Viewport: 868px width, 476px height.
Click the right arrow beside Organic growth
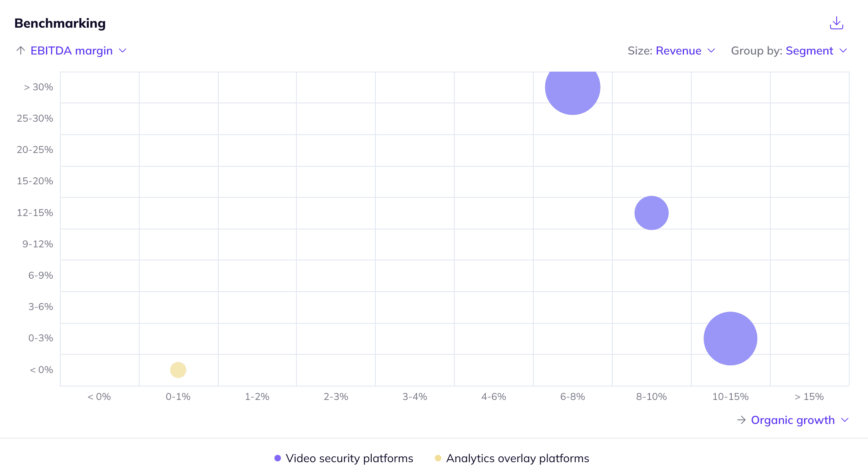(741, 420)
